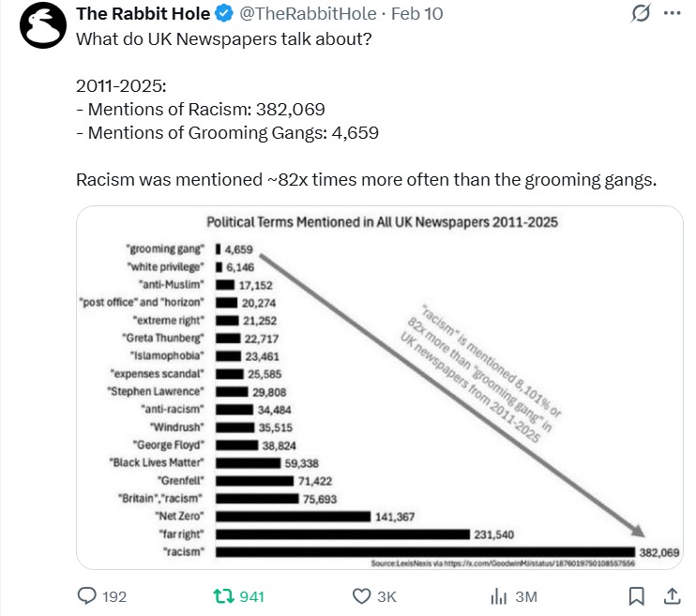Open The Rabbit Hole profile avatar

43,25
